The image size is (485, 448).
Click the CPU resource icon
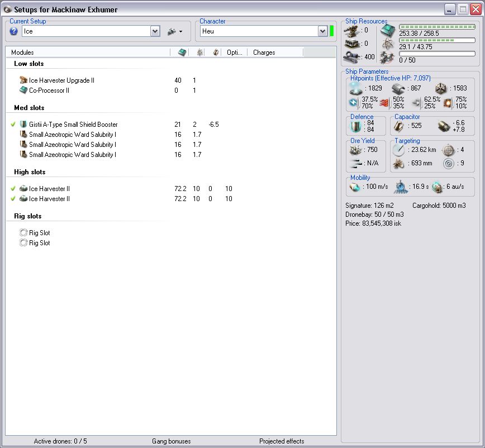click(x=388, y=31)
